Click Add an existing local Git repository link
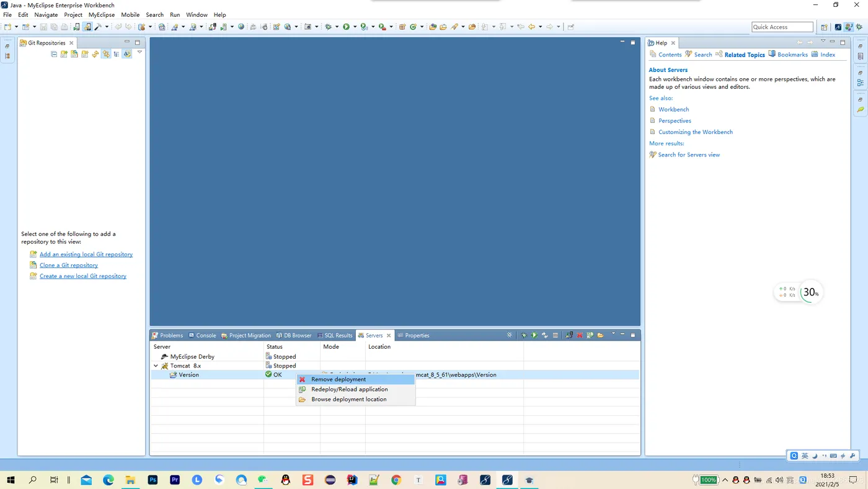 click(x=86, y=254)
